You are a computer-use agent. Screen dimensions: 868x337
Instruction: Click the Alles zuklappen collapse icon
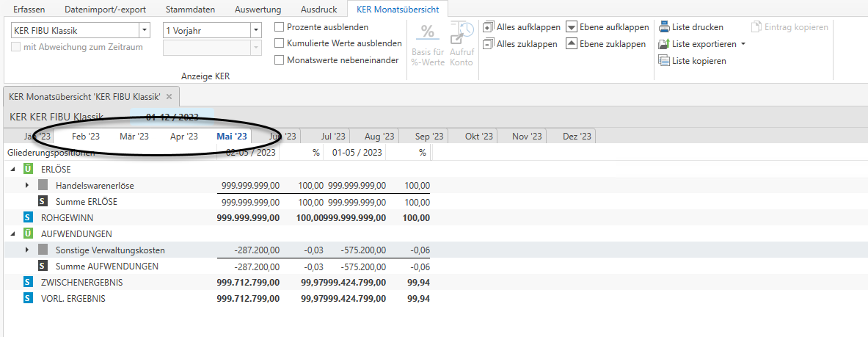point(489,44)
